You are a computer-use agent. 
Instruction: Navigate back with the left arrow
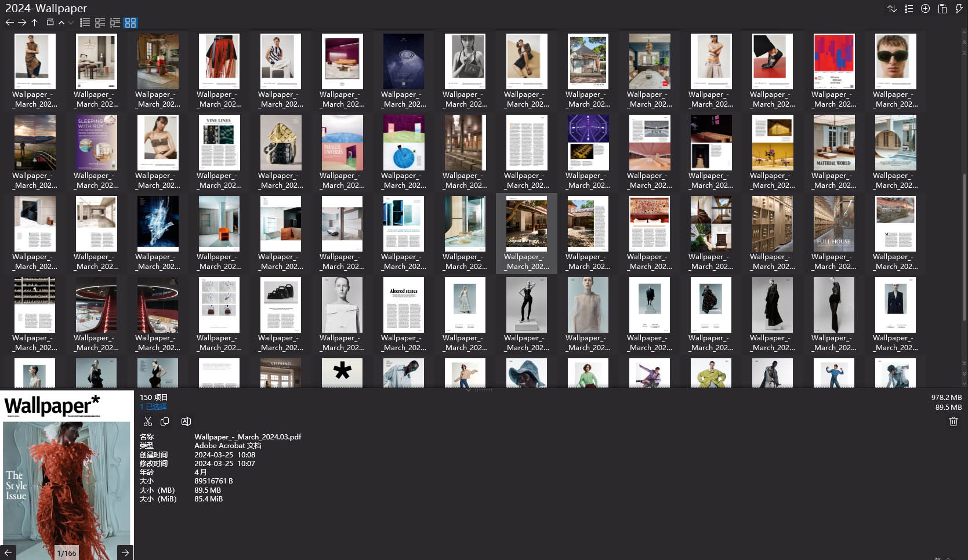tap(9, 22)
